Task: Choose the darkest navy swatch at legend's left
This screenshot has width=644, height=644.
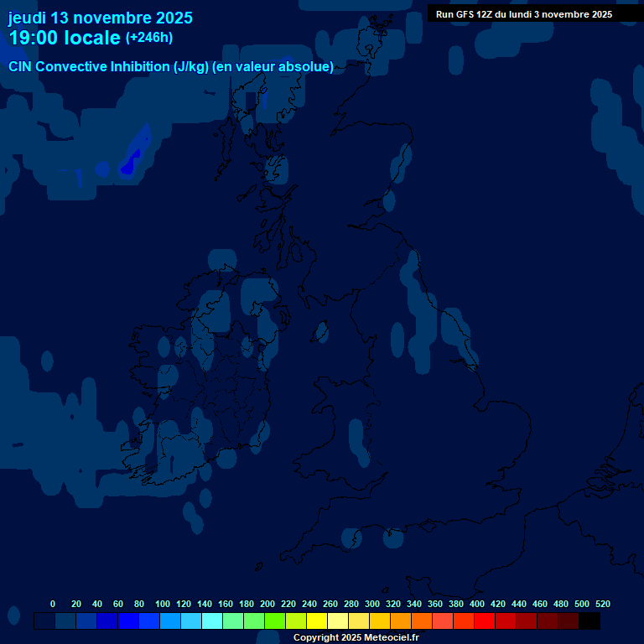Action: (44, 621)
